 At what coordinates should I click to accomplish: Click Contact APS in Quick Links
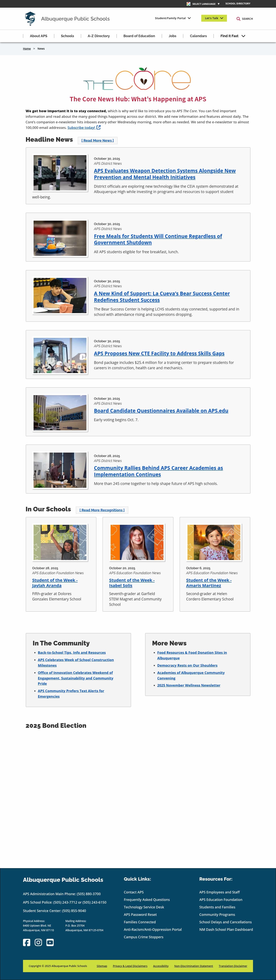(x=134, y=892)
